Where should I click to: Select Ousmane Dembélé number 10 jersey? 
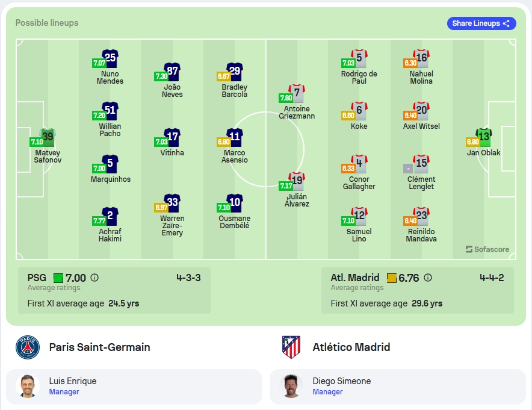click(235, 203)
